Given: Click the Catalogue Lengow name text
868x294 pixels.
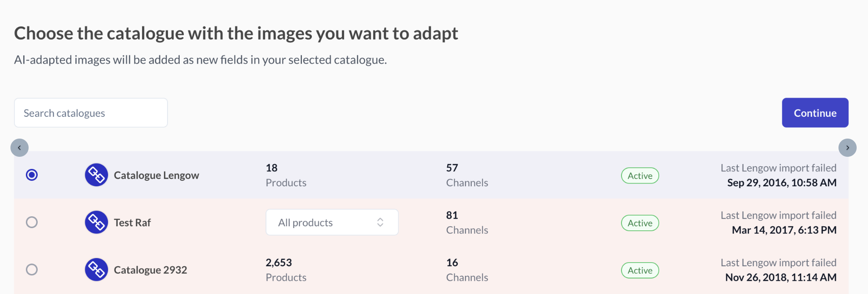Looking at the screenshot, I should pyautogui.click(x=156, y=175).
